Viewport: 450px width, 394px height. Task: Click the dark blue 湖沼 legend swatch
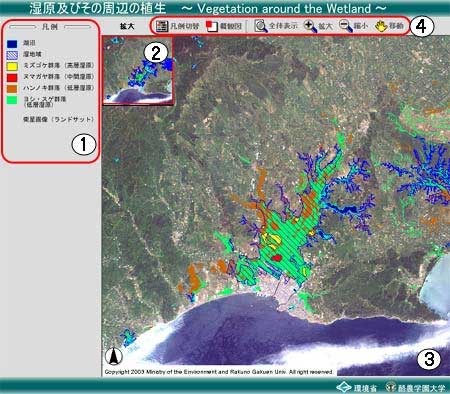(12, 44)
